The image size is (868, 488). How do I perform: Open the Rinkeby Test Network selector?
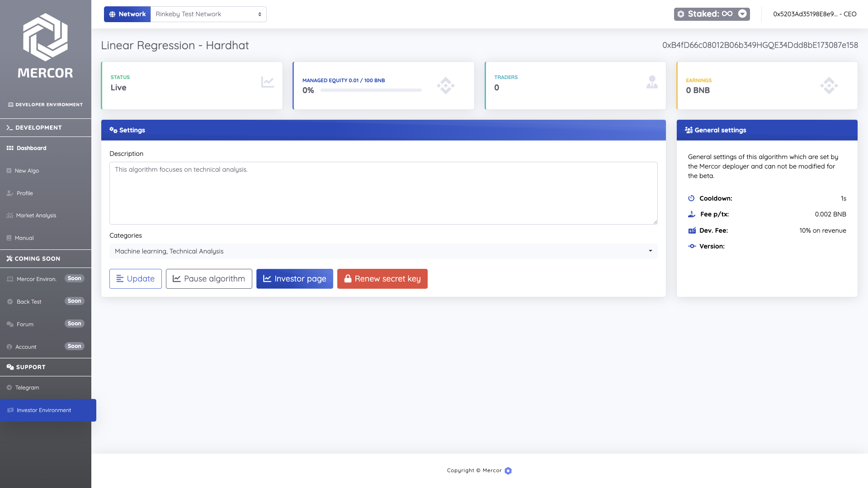point(208,14)
